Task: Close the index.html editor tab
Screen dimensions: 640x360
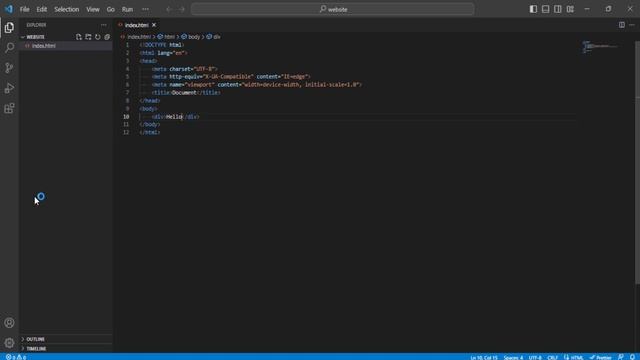Action: click(154, 25)
